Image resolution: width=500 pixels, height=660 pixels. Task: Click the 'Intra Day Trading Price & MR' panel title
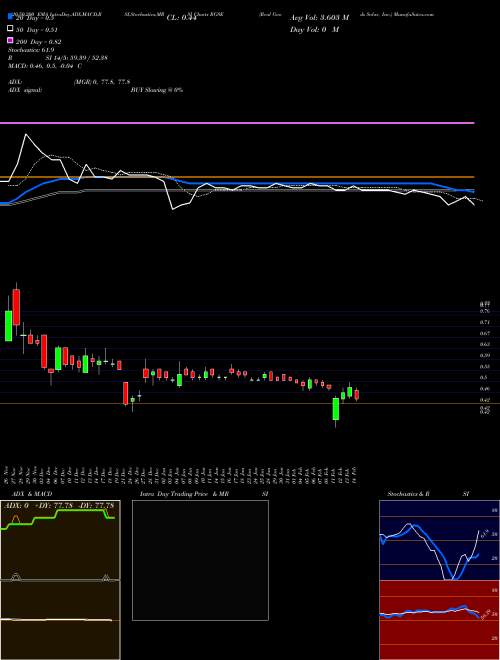(184, 494)
